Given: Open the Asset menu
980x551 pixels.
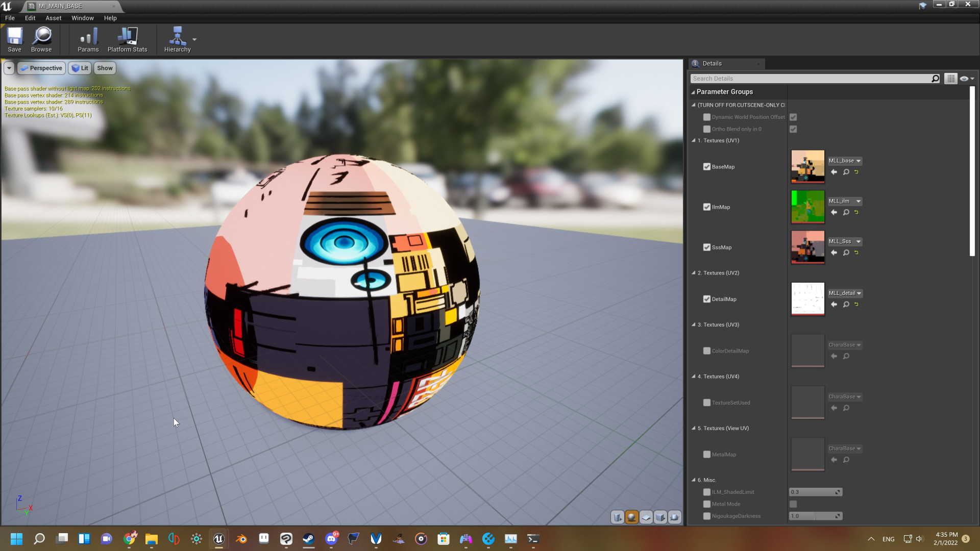Looking at the screenshot, I should (53, 18).
